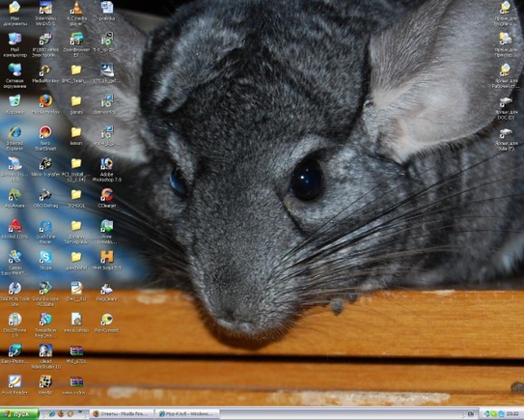Screen dimensions: 524x420
Task: Launch InterVideo WinDVD shortcut
Action: click(45, 14)
